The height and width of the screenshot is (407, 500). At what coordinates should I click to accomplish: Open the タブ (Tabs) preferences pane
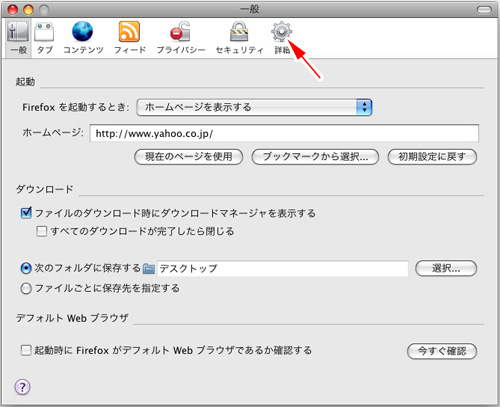pyautogui.click(x=45, y=38)
